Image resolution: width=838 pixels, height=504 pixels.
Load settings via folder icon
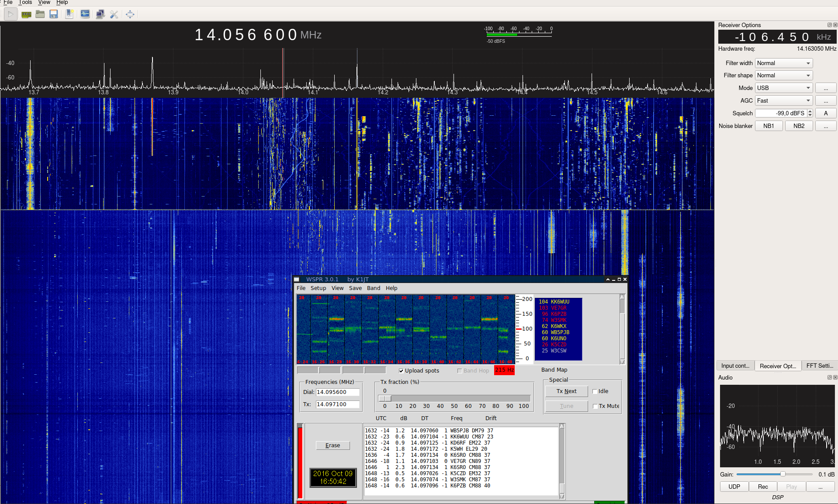click(x=40, y=14)
